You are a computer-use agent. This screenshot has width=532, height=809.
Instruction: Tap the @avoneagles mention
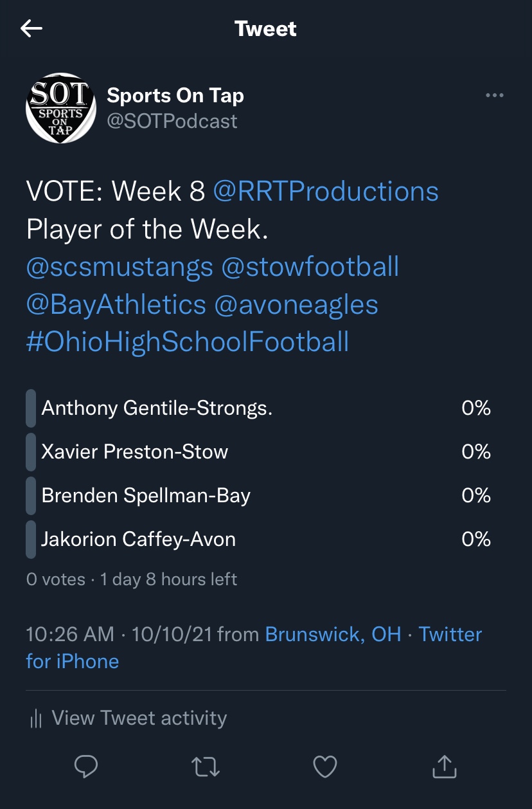296,304
